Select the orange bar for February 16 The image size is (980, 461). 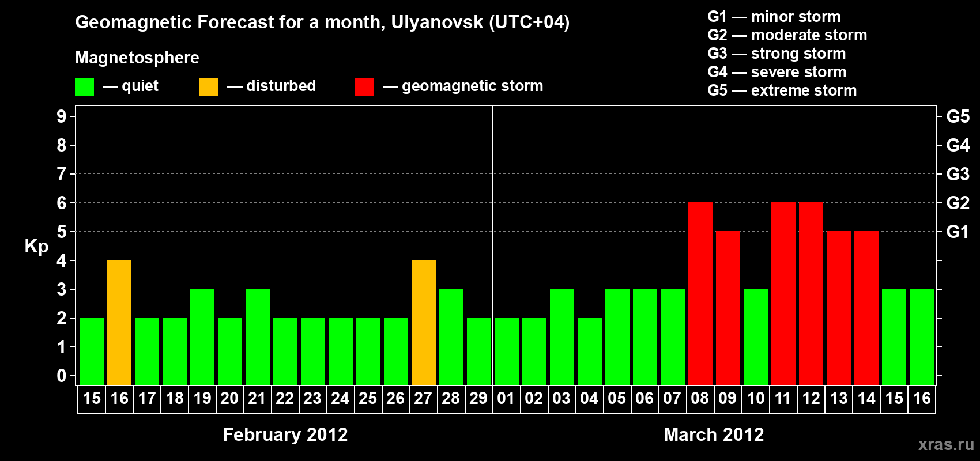click(x=119, y=322)
